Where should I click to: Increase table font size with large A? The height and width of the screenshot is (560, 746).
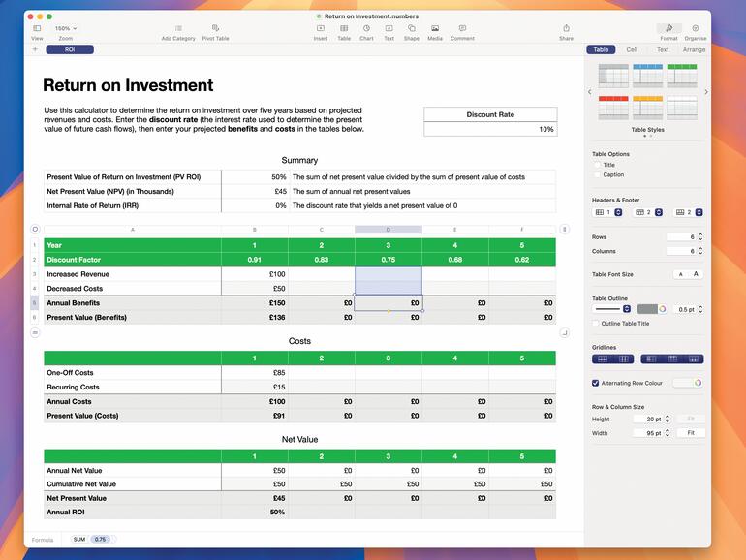pyautogui.click(x=696, y=274)
